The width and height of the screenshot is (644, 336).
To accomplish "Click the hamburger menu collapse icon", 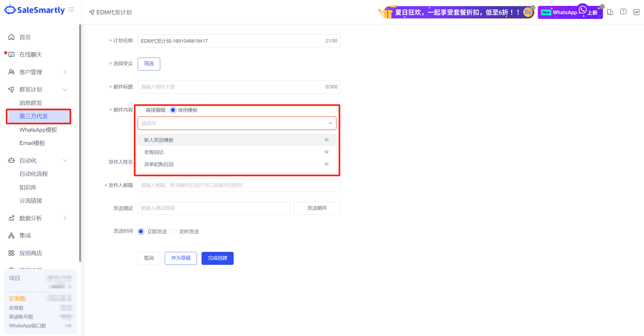I will tap(71, 10).
